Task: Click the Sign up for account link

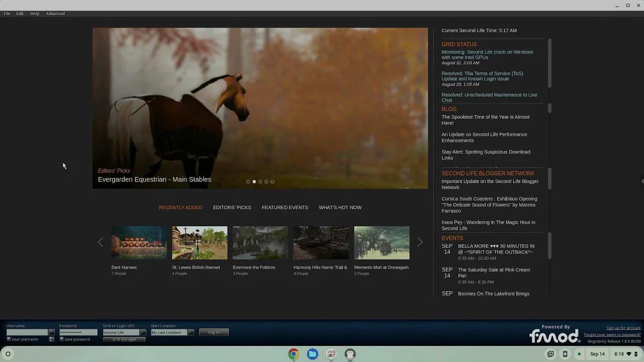Action: point(623,328)
